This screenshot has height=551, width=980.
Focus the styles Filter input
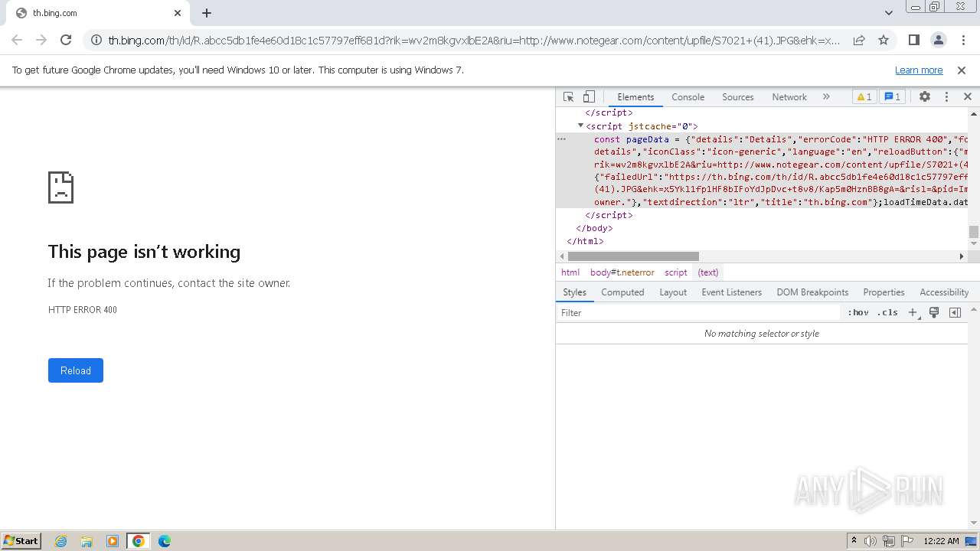699,312
